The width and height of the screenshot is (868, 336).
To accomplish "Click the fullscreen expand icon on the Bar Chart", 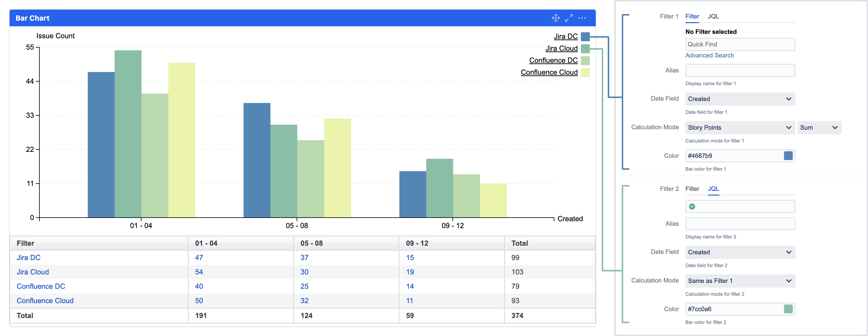I will tap(569, 18).
